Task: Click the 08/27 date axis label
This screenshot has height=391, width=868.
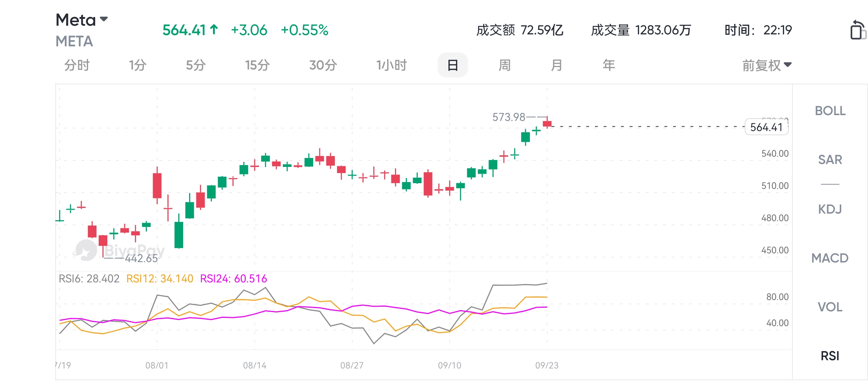Action: [352, 365]
